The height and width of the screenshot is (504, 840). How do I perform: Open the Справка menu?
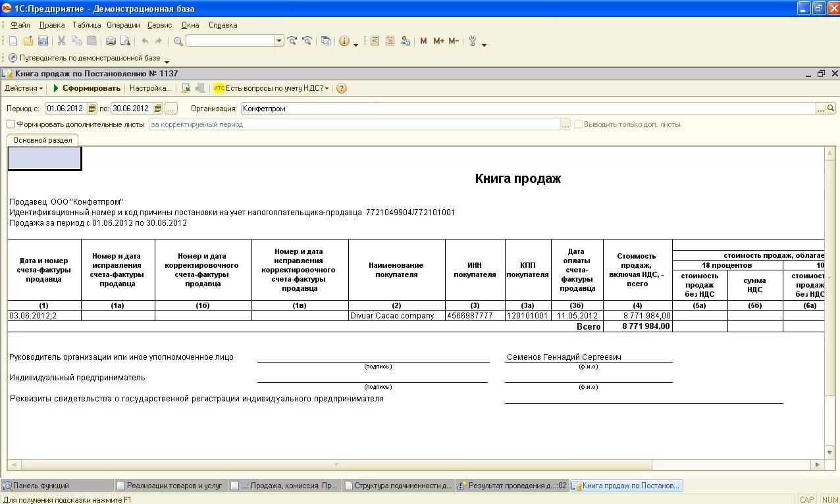[223, 25]
